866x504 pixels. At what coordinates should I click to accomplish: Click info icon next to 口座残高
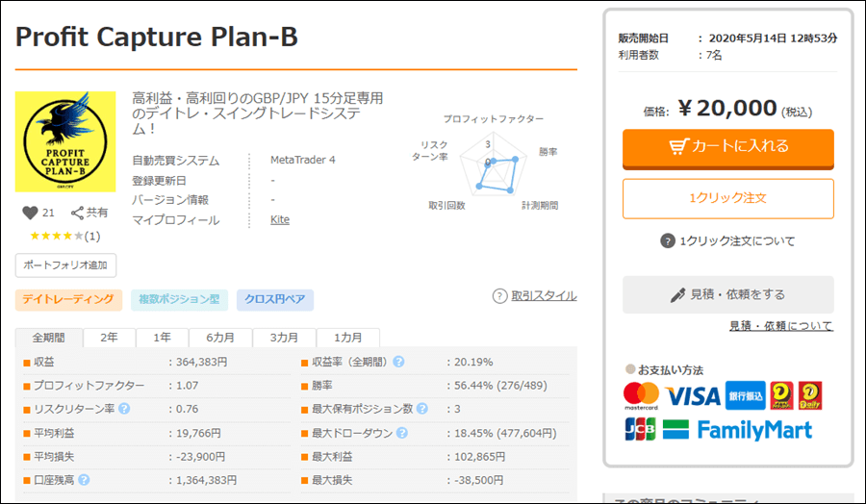[x=84, y=480]
